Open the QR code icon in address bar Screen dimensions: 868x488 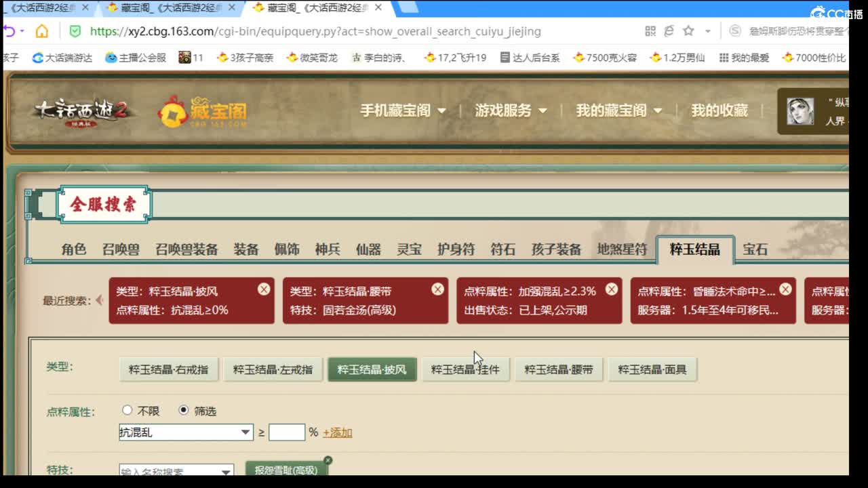point(650,31)
